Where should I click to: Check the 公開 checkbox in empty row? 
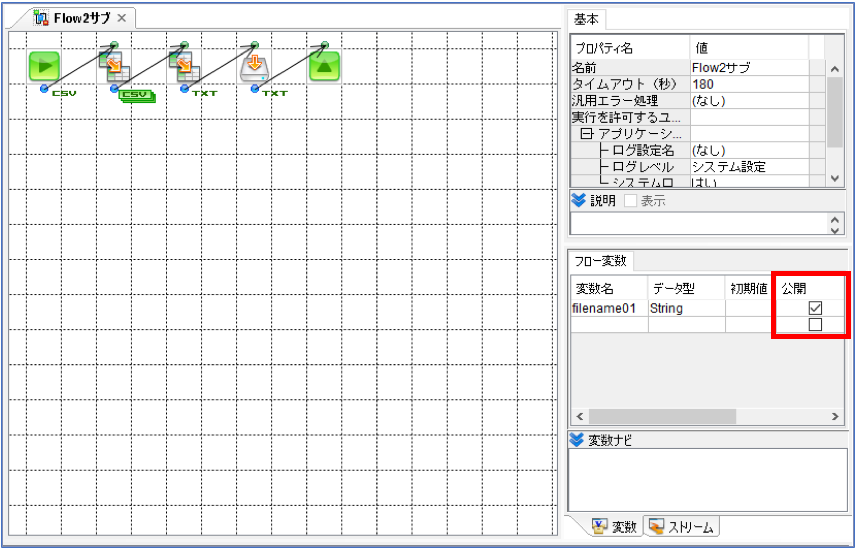click(x=815, y=325)
